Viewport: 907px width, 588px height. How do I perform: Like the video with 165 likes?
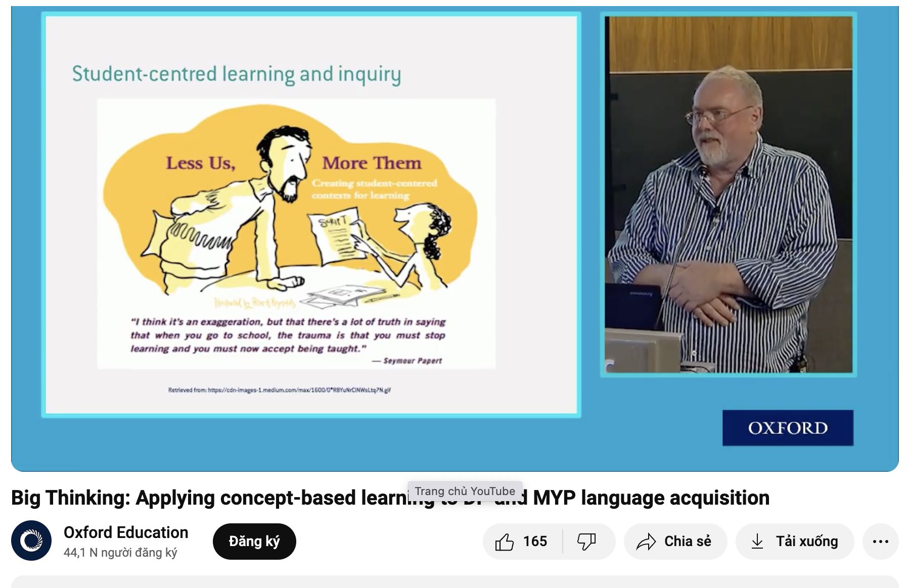(522, 542)
